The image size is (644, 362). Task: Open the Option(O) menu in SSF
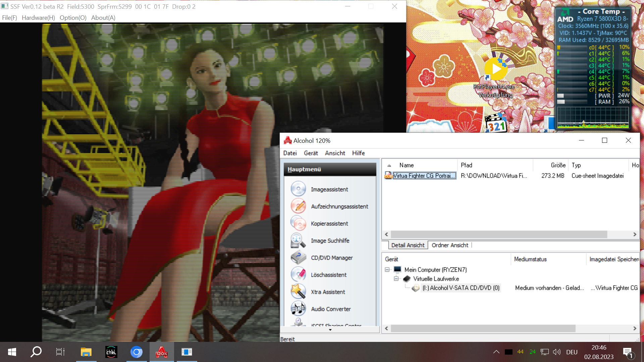pyautogui.click(x=73, y=18)
